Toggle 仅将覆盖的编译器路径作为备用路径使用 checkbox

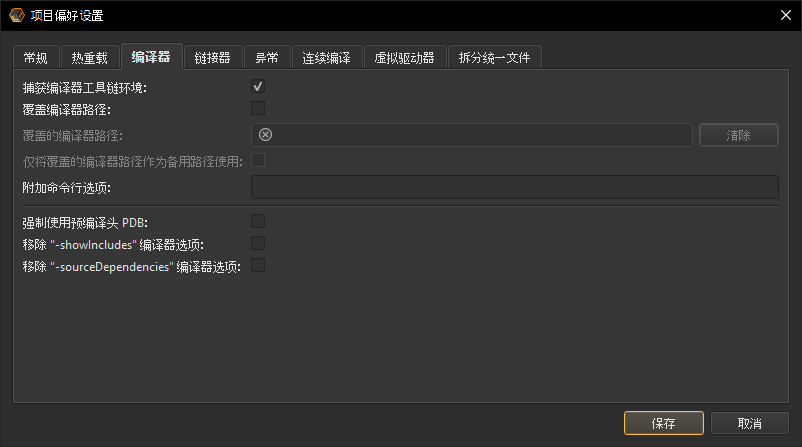pyautogui.click(x=258, y=161)
